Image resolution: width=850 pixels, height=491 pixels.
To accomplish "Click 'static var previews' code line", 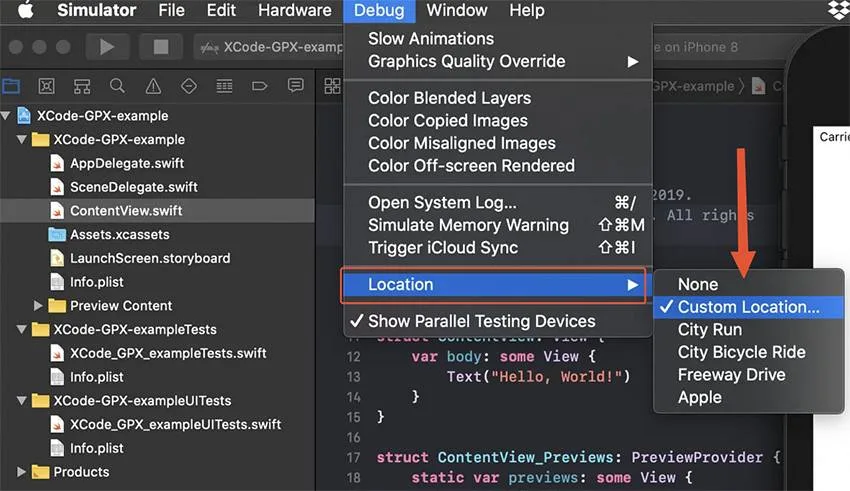I will (551, 477).
